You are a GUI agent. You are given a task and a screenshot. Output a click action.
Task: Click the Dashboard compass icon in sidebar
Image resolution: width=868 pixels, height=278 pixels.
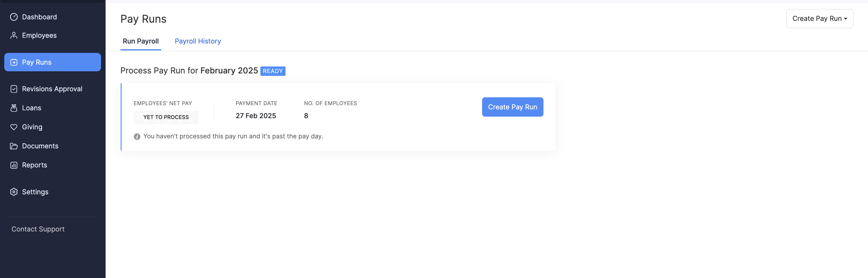tap(14, 17)
